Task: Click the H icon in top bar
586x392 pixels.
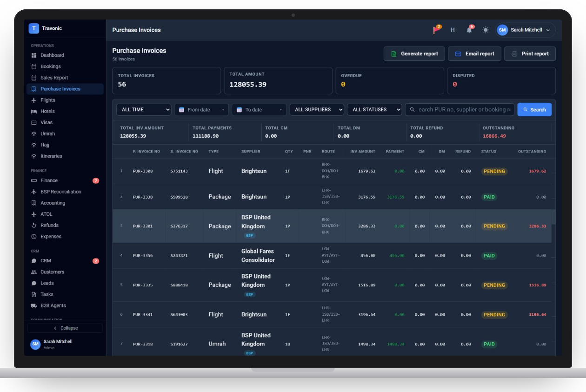Action: pos(453,30)
